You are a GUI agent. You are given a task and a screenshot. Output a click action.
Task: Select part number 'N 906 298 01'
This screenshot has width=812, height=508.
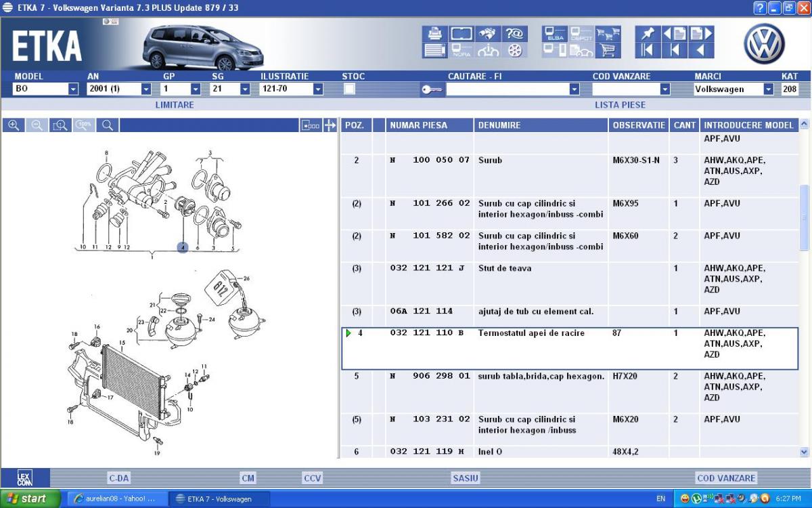[430, 376]
